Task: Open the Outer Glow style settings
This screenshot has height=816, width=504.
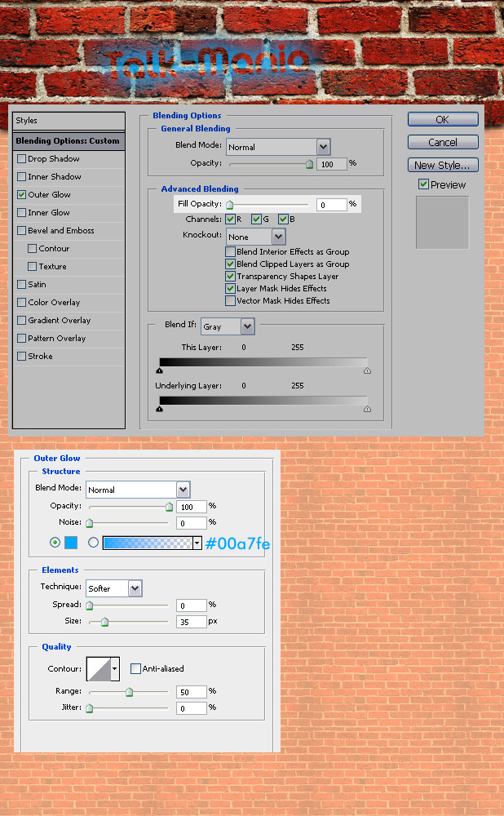Action: (50, 195)
